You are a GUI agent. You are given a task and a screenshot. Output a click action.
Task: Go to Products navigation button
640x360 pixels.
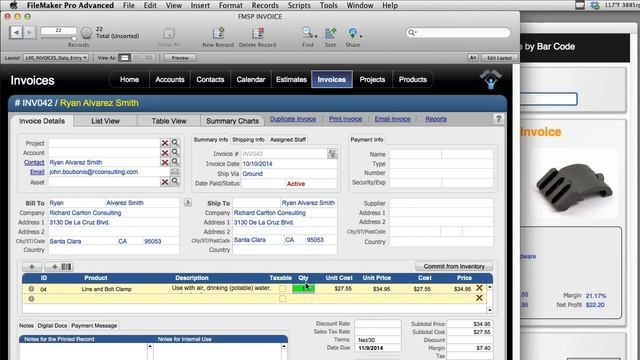[413, 80]
